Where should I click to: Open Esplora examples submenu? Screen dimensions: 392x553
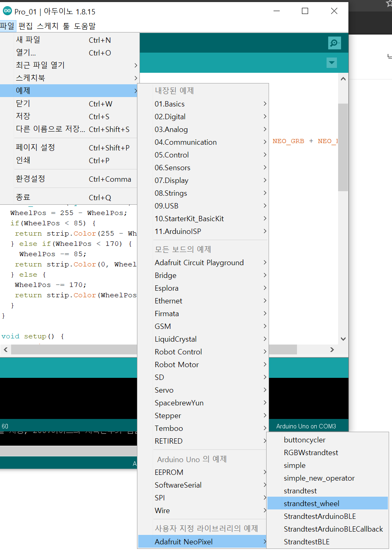(x=203, y=288)
